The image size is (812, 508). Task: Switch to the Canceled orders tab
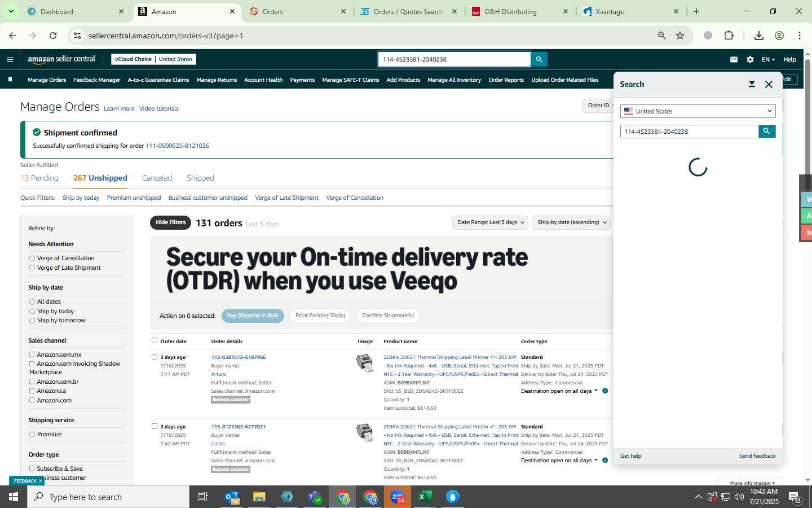tap(157, 178)
